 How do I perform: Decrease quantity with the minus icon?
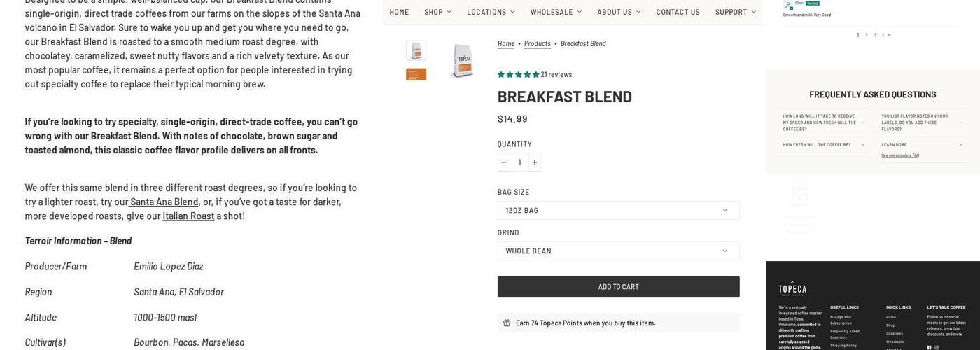click(503, 162)
